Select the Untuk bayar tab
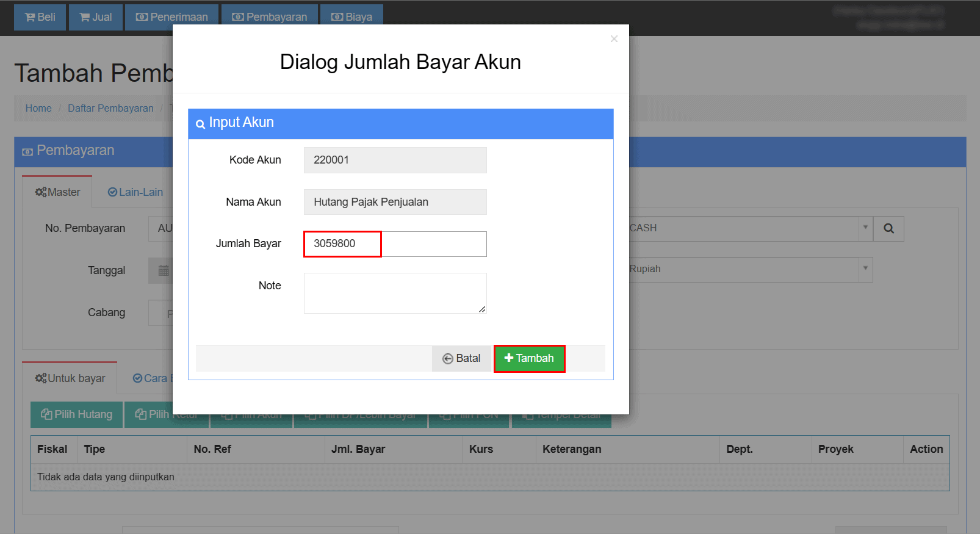Screen dimensions: 980x534 70,378
